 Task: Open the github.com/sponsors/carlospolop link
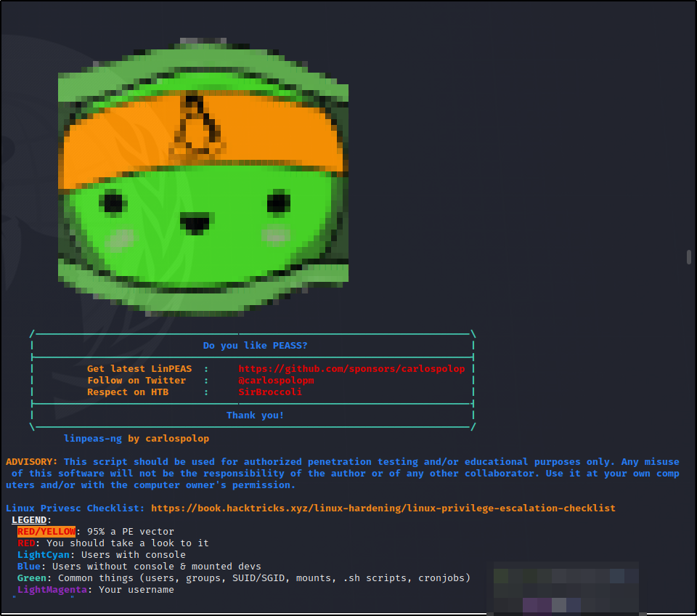point(351,369)
